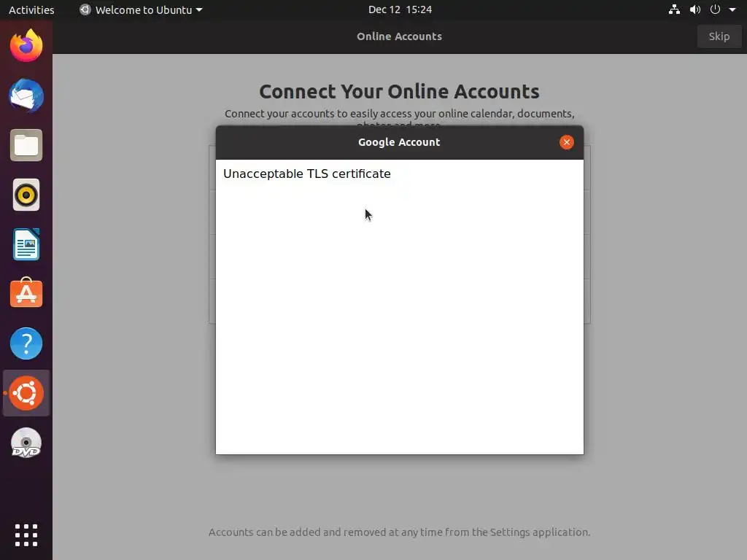Click the Ubuntu welcome app icon
Viewport: 747px width, 560px height.
click(26, 393)
